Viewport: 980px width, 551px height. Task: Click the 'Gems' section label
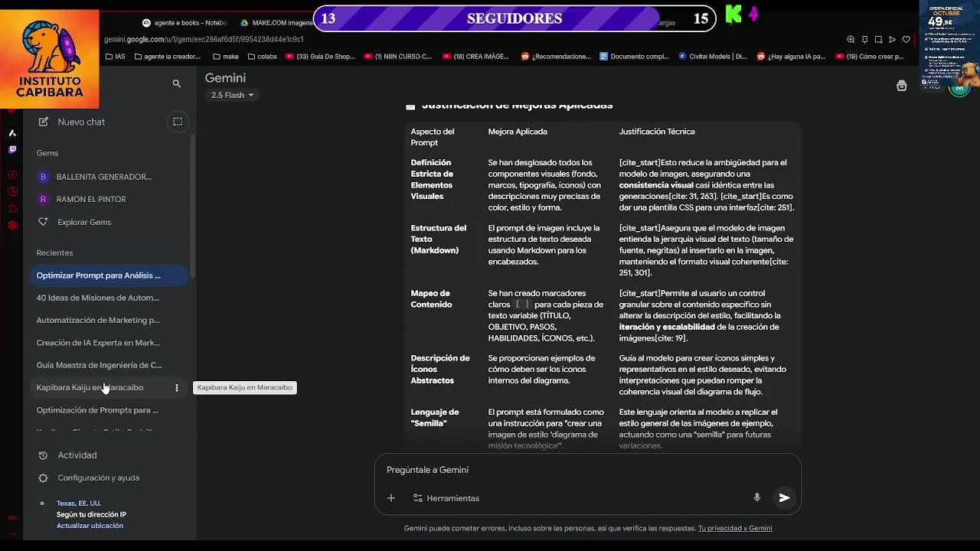(47, 153)
